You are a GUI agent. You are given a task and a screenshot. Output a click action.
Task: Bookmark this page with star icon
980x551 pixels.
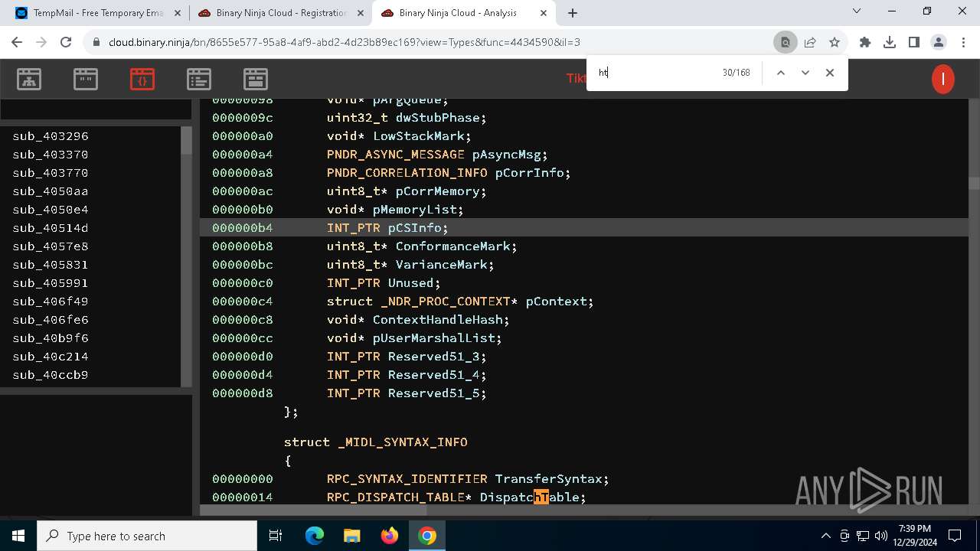point(835,42)
